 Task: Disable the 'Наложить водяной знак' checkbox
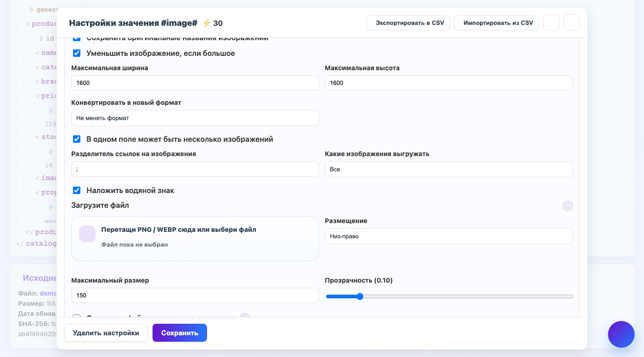(x=77, y=190)
